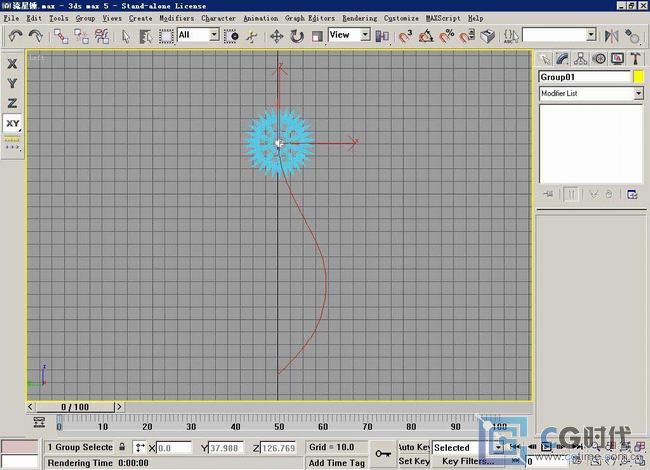Open the Tools menu
650x470 pixels.
pos(58,18)
